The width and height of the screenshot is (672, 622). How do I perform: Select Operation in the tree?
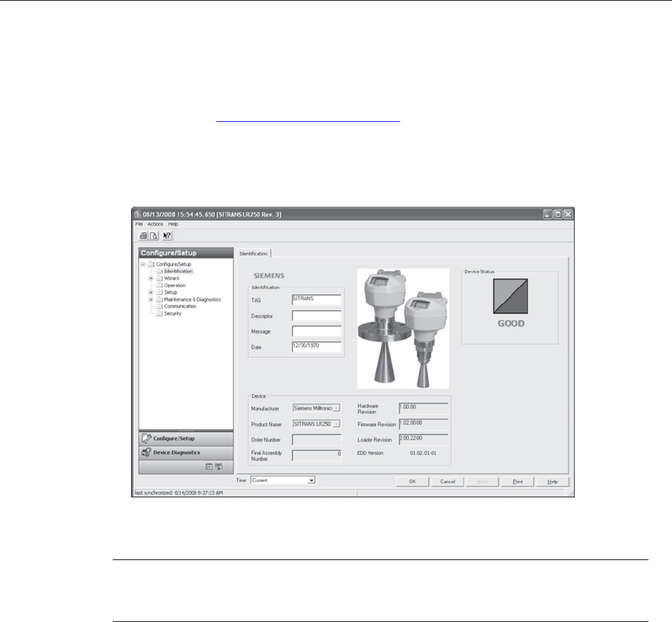(175, 286)
